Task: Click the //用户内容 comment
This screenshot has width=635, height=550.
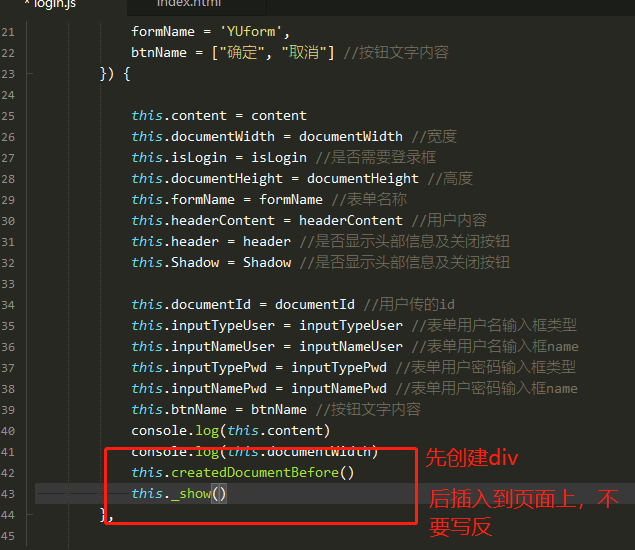Action: [x=449, y=221]
